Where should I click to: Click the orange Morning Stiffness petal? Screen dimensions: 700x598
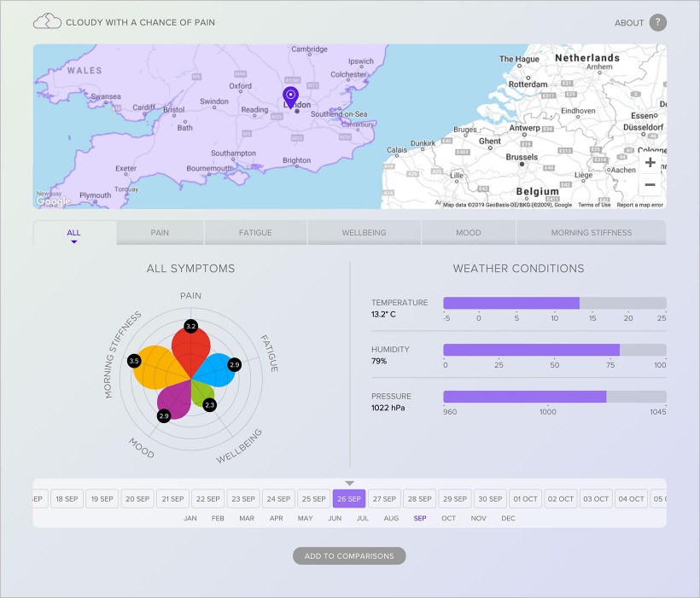click(x=159, y=368)
